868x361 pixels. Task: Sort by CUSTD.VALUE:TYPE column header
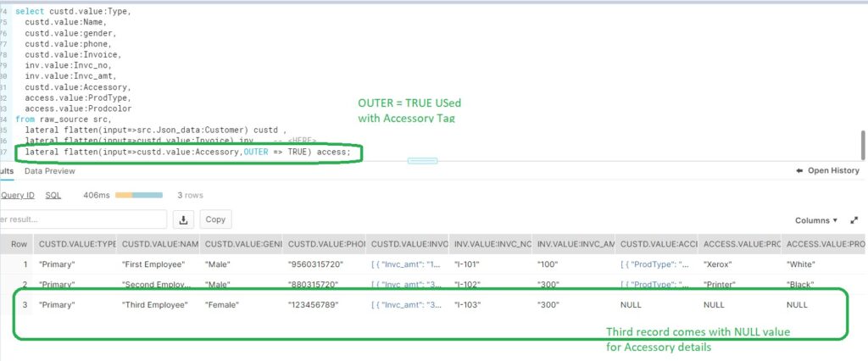pos(77,244)
